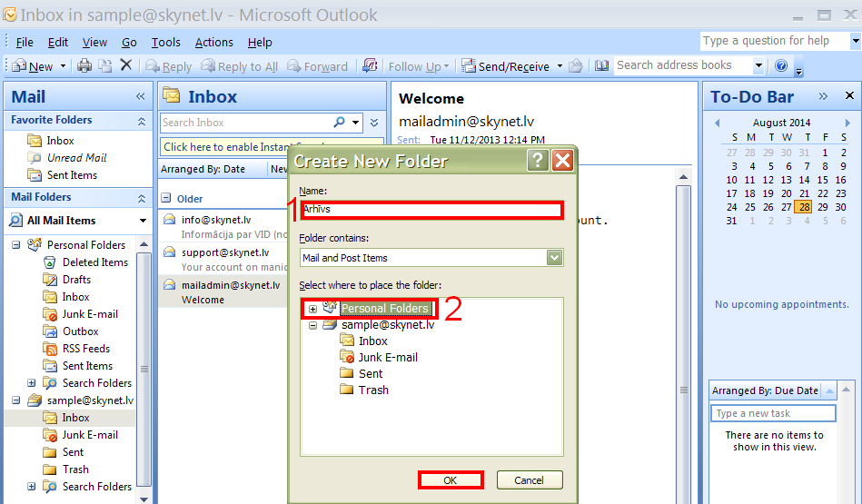This screenshot has width=862, height=504.
Task: Open the Deleted Items folder in the sidebar
Action: click(x=94, y=262)
